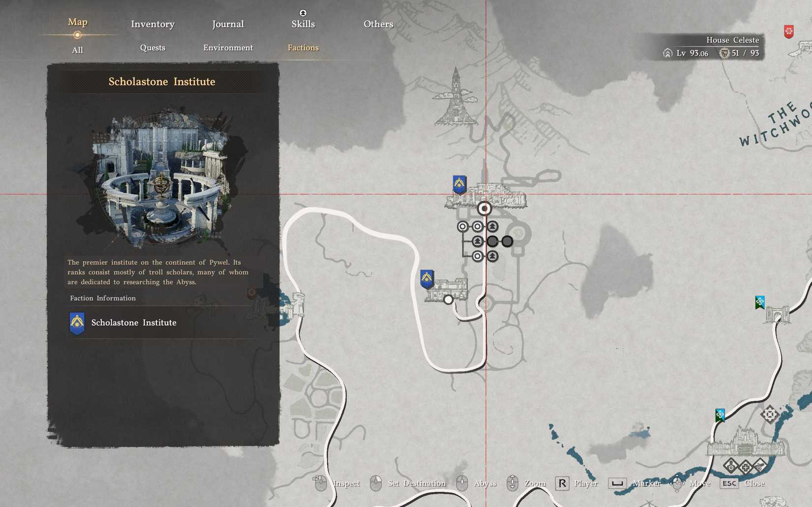The image size is (812, 507).
Task: Open the Inventory tab
Action: 153,24
